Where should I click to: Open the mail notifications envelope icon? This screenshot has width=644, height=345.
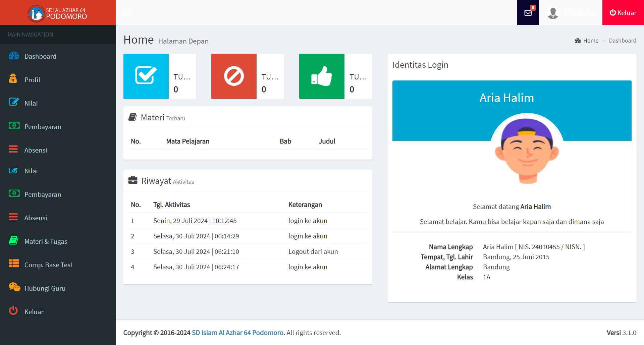coord(528,13)
